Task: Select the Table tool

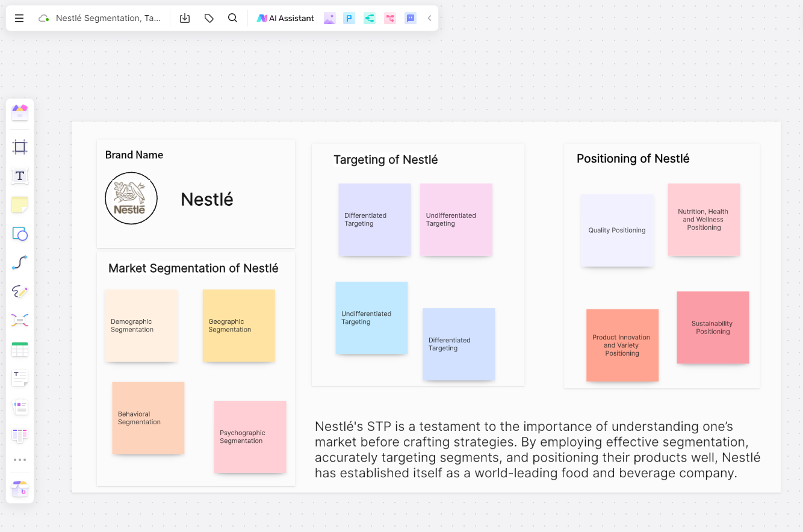Action: point(20,349)
